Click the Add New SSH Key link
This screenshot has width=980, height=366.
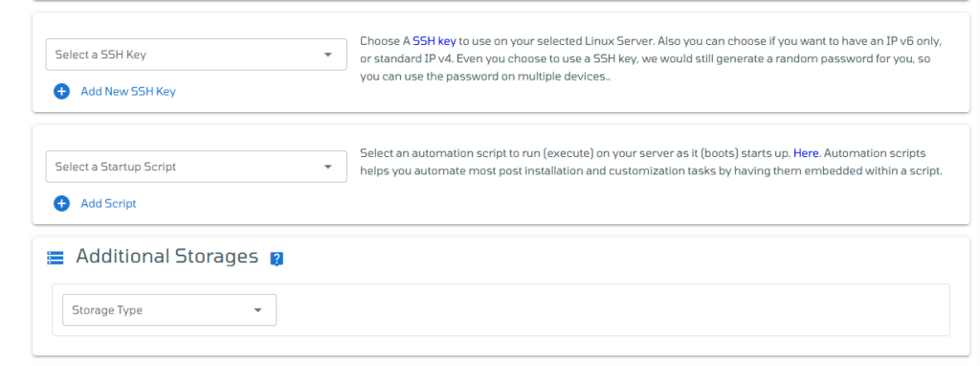tap(128, 92)
